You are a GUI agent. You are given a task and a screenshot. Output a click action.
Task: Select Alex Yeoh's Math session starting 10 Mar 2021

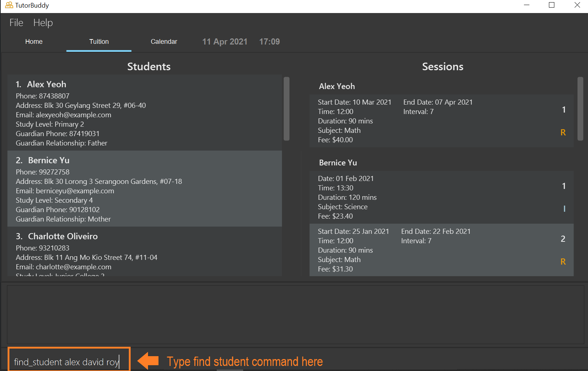tap(441, 121)
